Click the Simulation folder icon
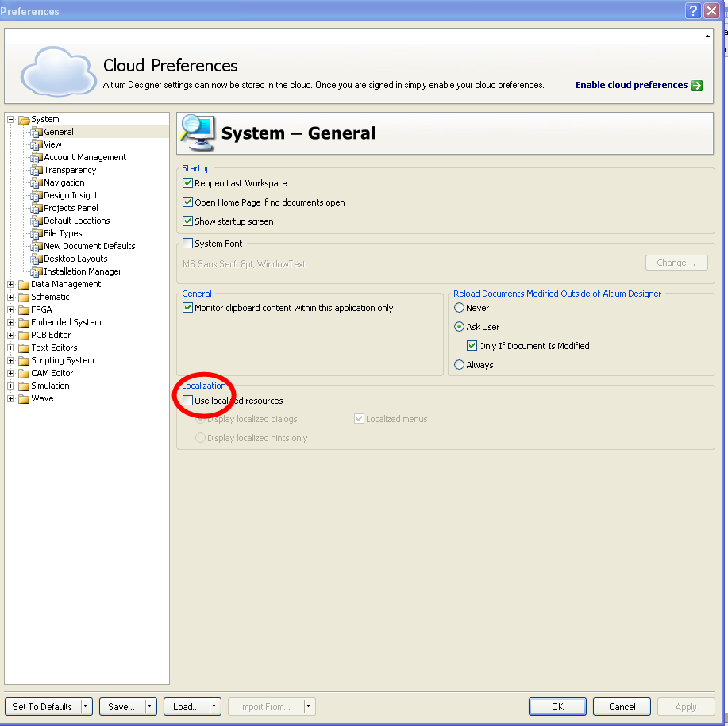Image resolution: width=728 pixels, height=726 pixels. point(24,386)
